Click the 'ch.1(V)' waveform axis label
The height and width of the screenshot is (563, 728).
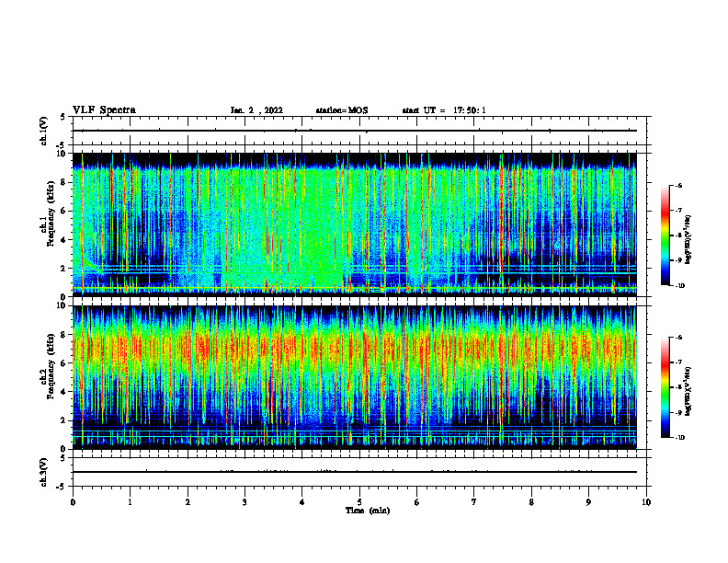[43, 131]
